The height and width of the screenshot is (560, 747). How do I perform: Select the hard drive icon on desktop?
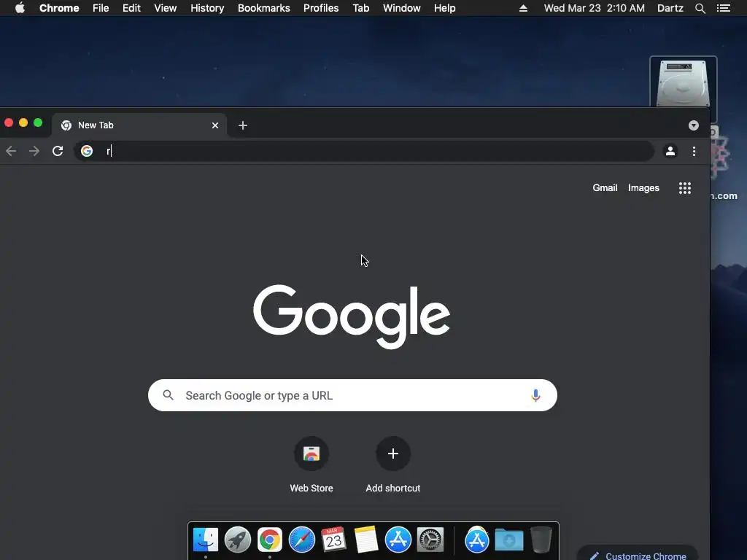coord(683,82)
